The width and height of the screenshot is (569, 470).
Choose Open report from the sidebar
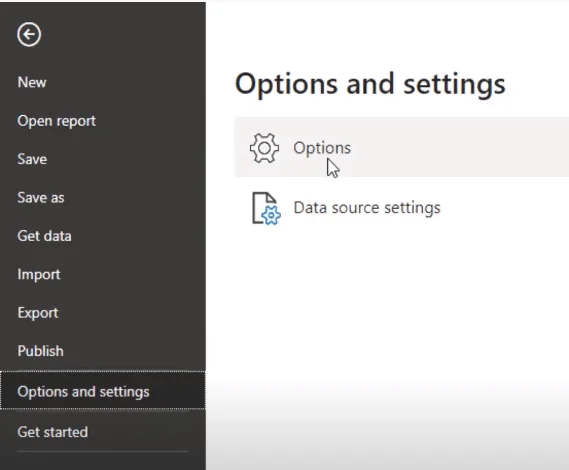[57, 121]
